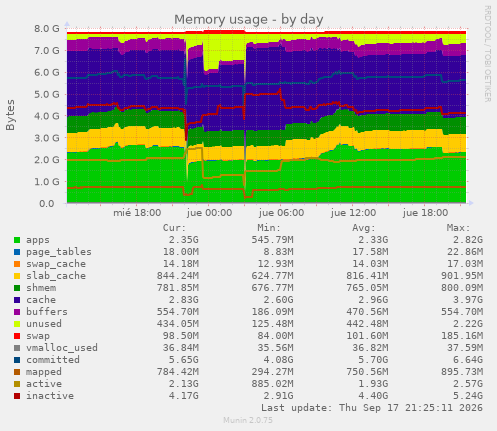The height and width of the screenshot is (431, 497).
Task: Click the committed average value 5.70G
Action: (373, 360)
